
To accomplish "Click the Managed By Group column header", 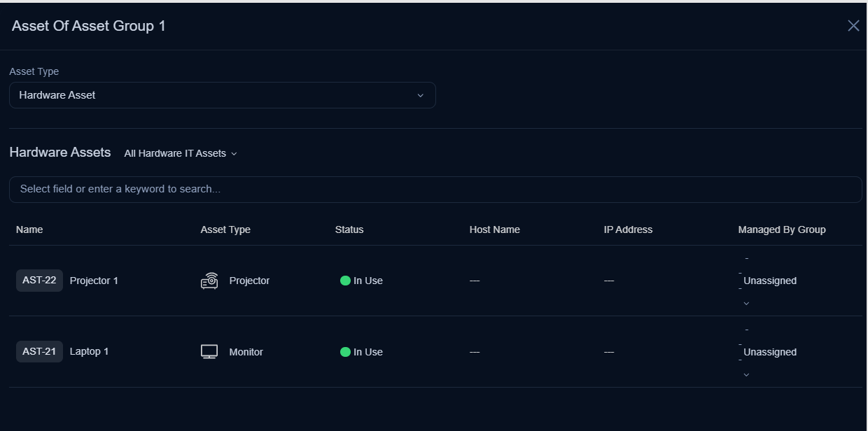I will (x=782, y=229).
